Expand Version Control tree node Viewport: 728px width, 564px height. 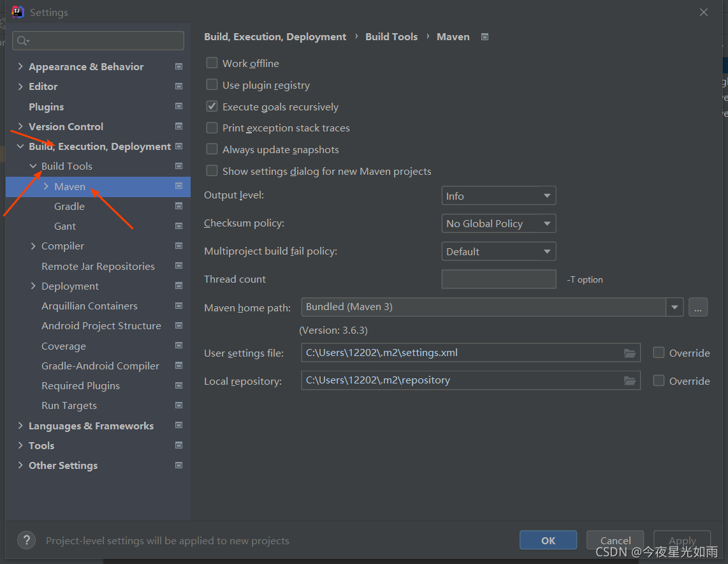pyautogui.click(x=20, y=126)
